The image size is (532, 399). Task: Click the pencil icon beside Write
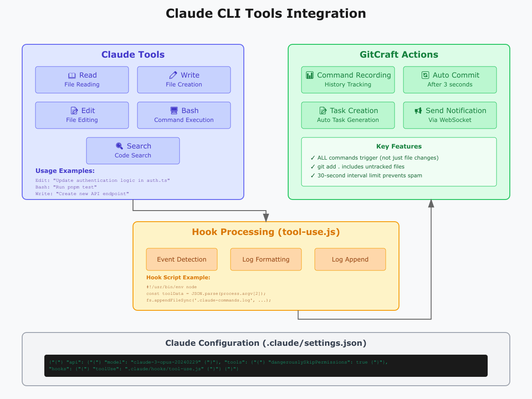(x=173, y=75)
